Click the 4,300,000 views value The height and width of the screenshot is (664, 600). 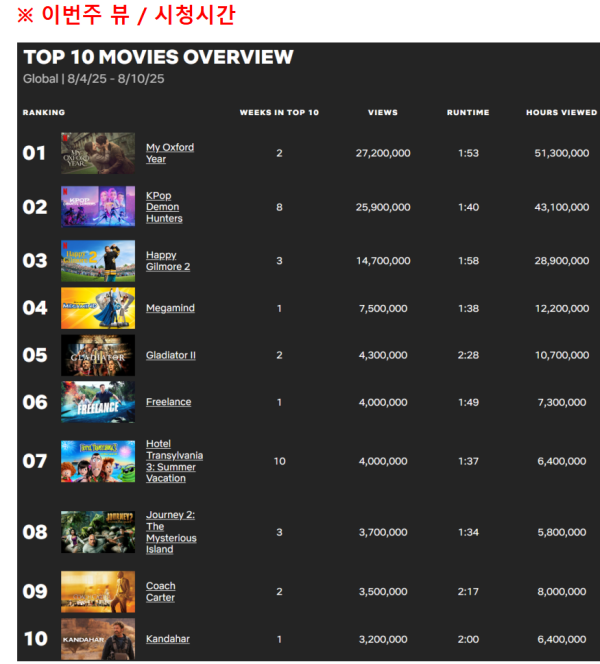[x=383, y=355]
